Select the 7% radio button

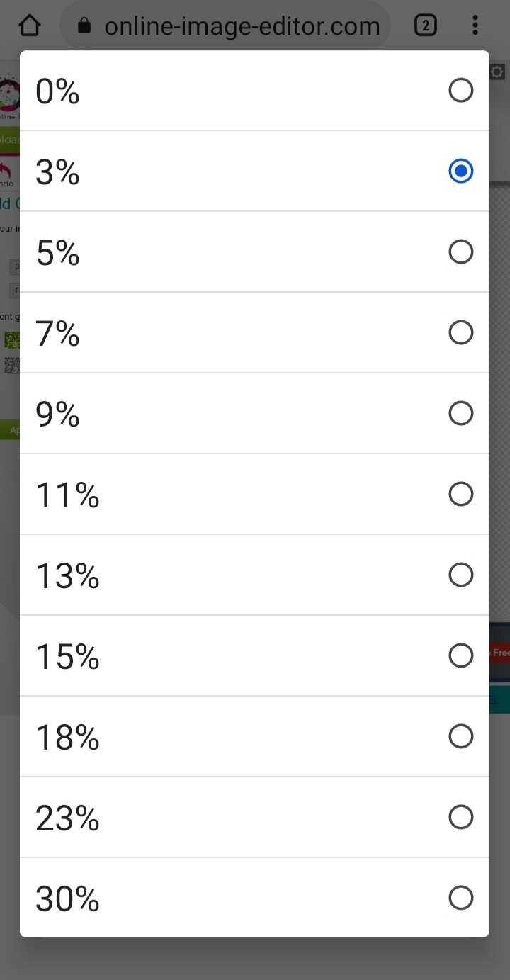pyautogui.click(x=460, y=332)
